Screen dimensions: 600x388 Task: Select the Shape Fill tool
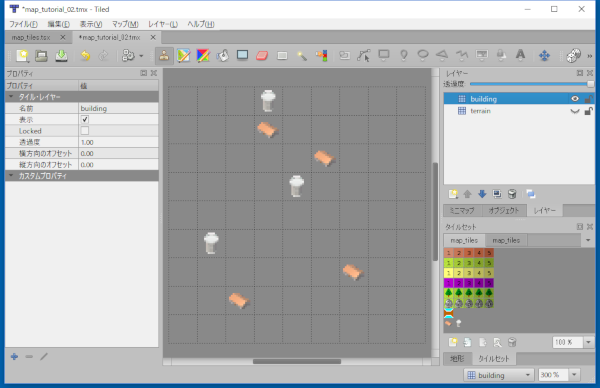click(243, 56)
